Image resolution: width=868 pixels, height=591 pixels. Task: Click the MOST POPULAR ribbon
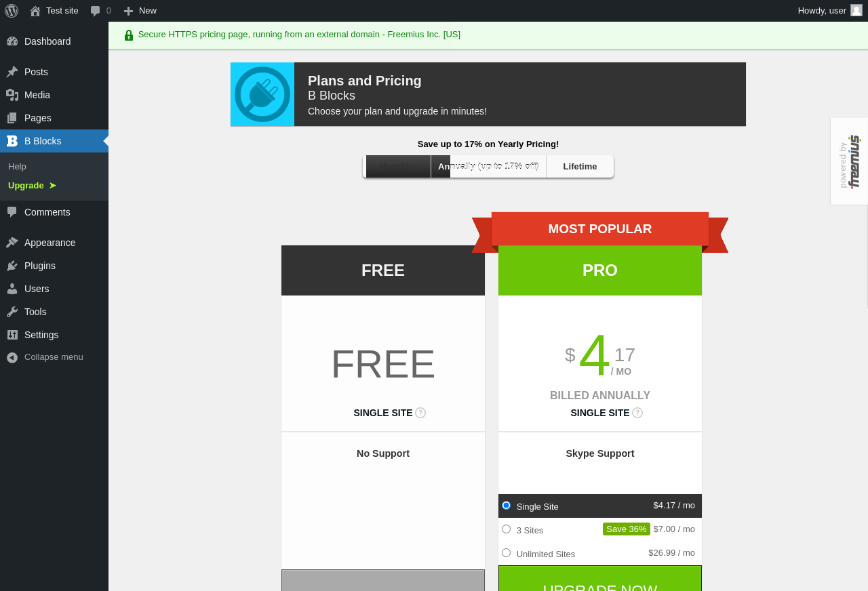tap(600, 229)
